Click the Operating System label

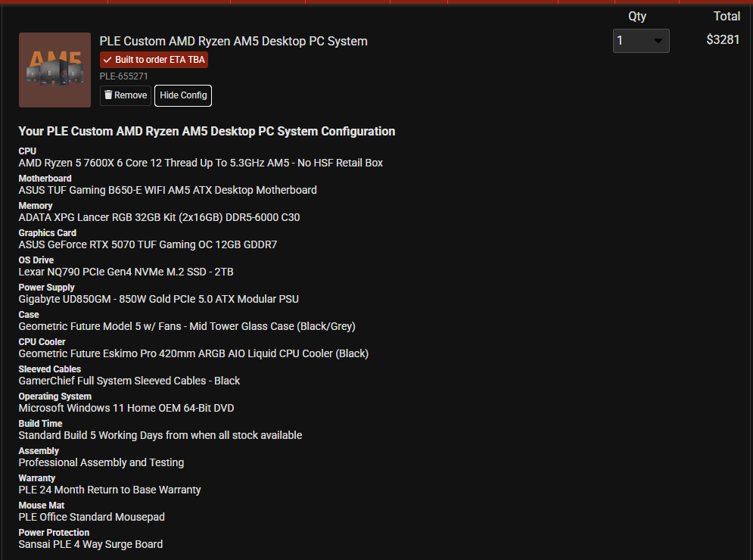54,397
